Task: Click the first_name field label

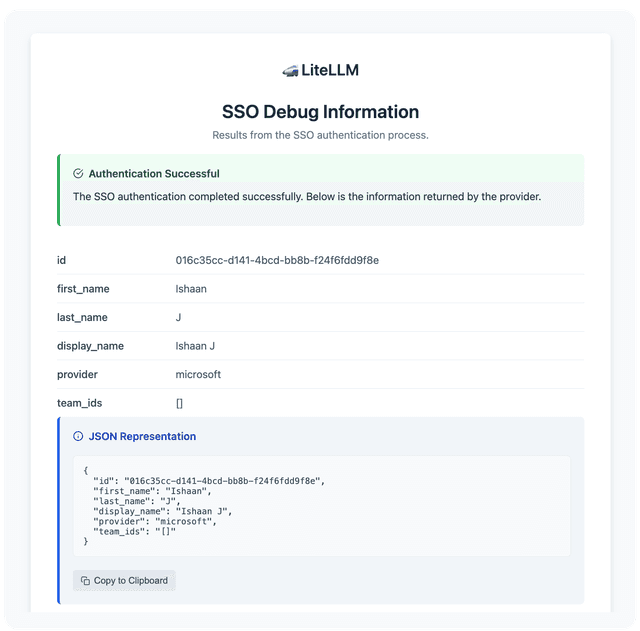Action: click(83, 289)
